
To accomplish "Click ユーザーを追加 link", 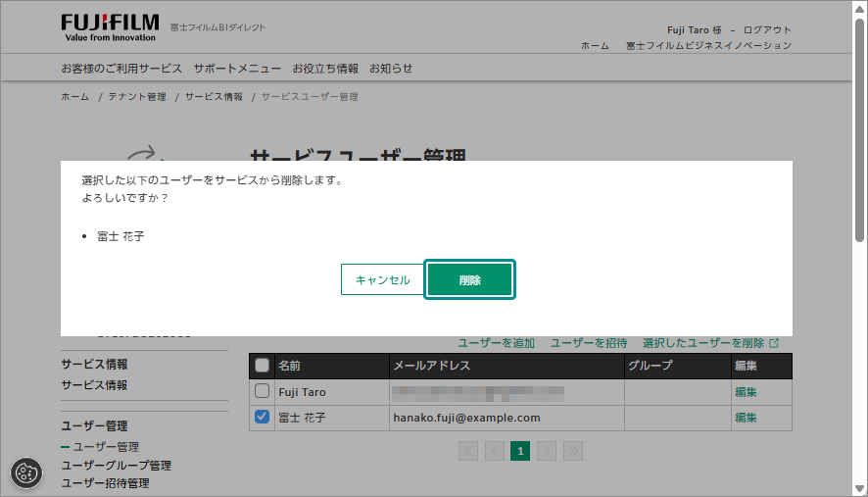I will coord(496,343).
